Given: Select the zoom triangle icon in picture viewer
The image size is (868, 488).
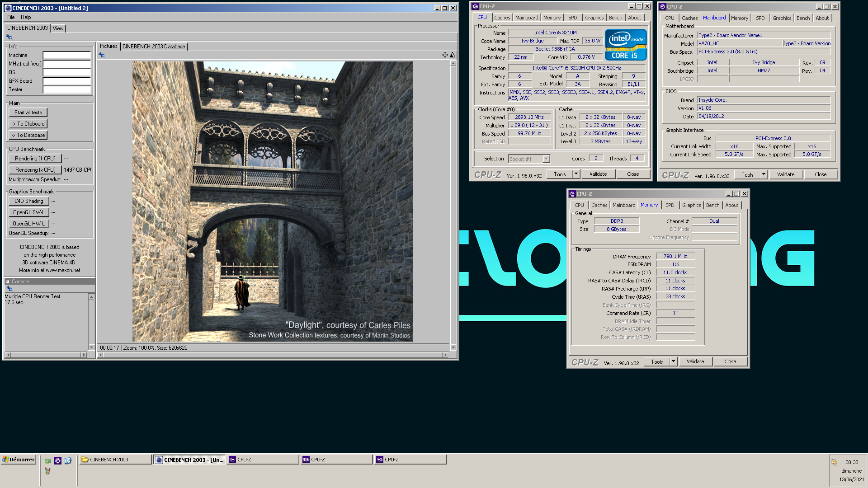Looking at the screenshot, I should point(453,55).
